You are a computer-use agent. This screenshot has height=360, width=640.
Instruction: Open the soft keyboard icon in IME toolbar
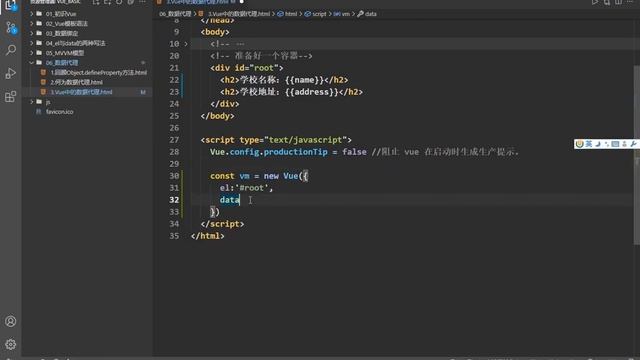click(616, 144)
